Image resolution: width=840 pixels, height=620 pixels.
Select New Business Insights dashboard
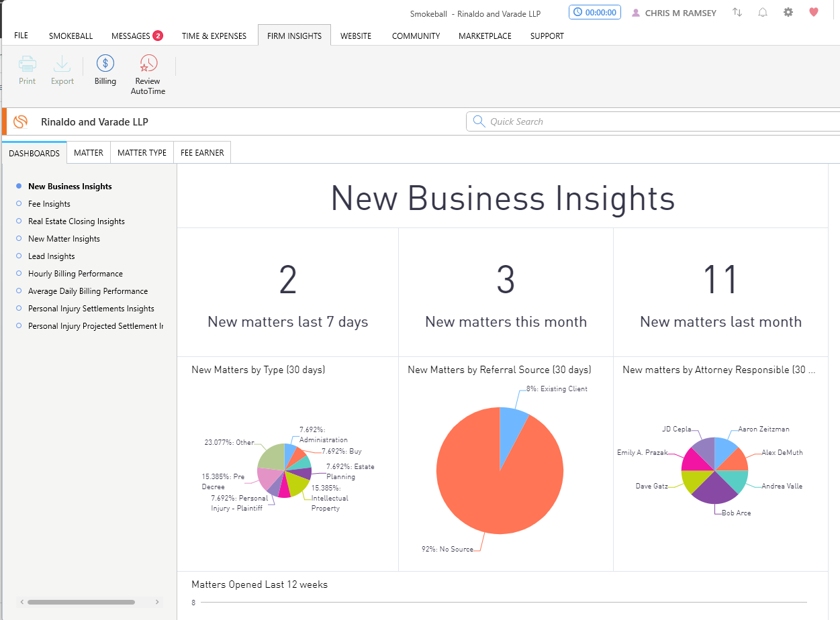pos(70,187)
